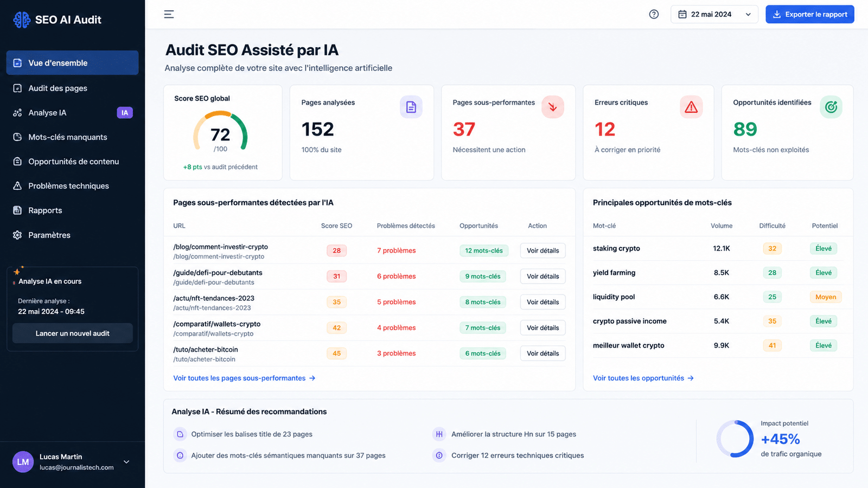Toggle the hamburger sidebar menu icon
Viewport: 868px width, 488px height.
coord(169,14)
